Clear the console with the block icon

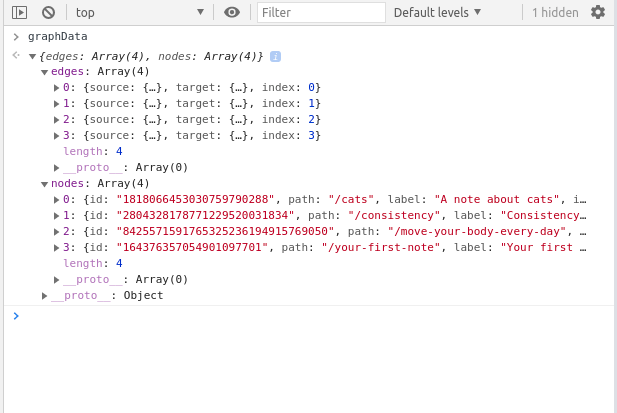point(48,12)
